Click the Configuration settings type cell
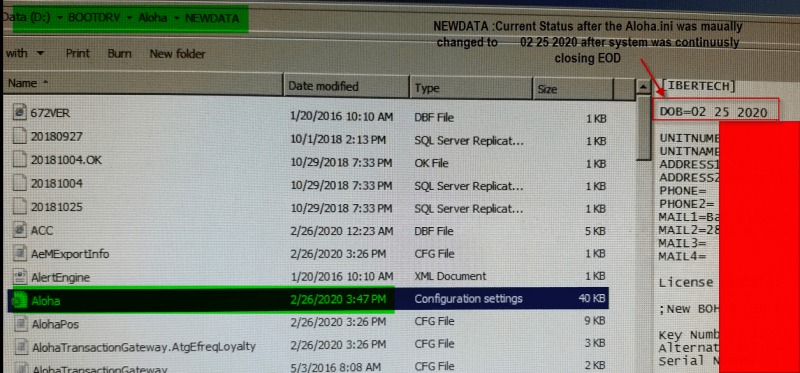Screen dimensions: 800x373 pos(468,298)
